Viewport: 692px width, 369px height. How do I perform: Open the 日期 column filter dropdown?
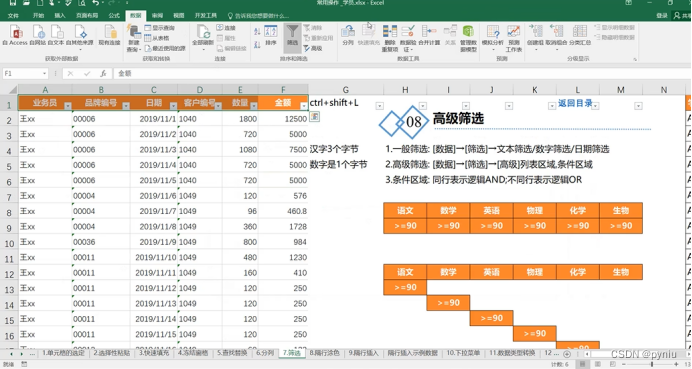click(x=173, y=106)
